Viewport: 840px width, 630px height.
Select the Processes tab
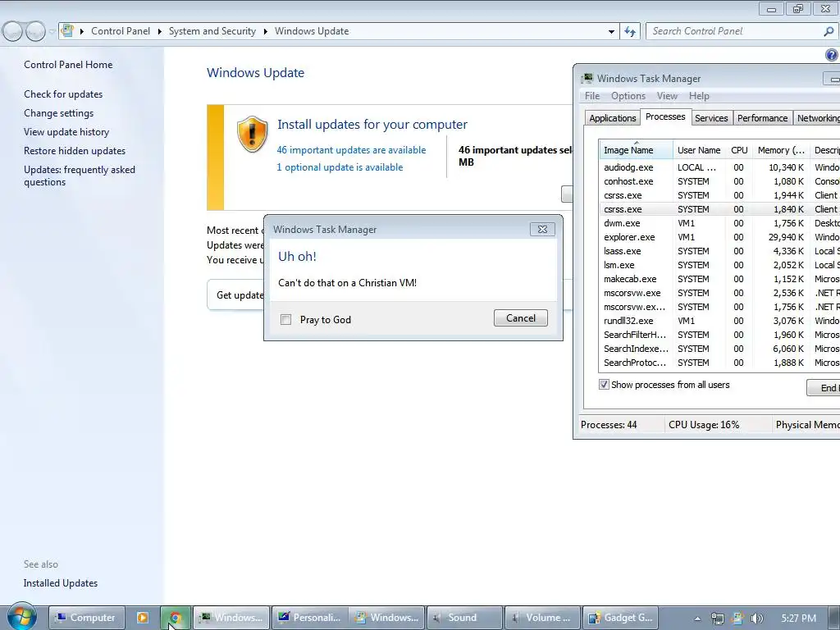(x=664, y=116)
